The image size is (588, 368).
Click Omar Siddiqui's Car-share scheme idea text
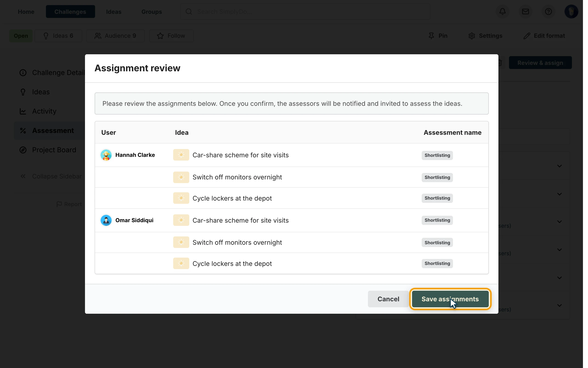pos(240,220)
